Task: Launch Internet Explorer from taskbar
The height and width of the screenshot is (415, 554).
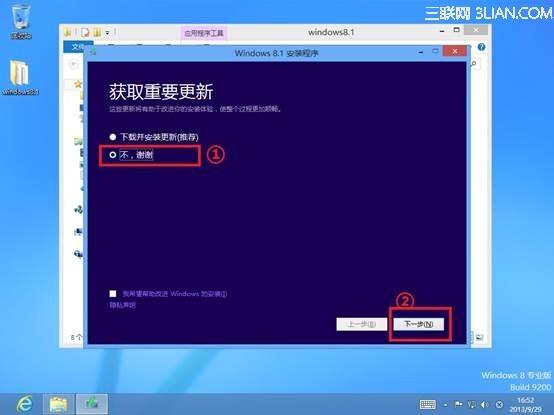Action: [x=24, y=404]
